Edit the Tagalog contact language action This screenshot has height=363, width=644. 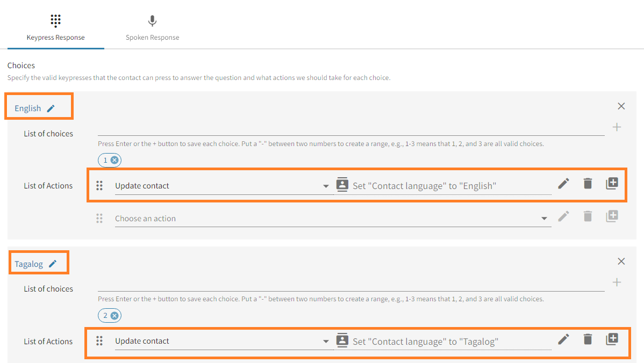563,339
